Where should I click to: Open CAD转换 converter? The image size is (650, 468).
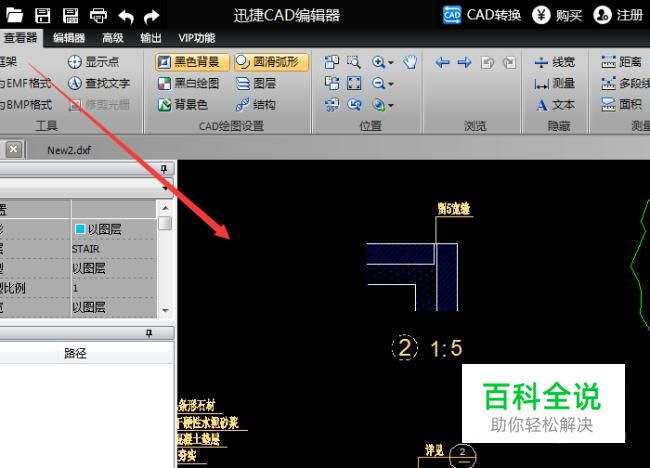click(481, 15)
